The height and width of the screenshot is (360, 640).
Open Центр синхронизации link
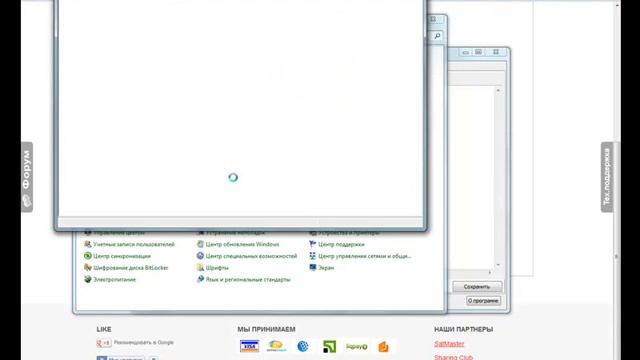[122, 256]
